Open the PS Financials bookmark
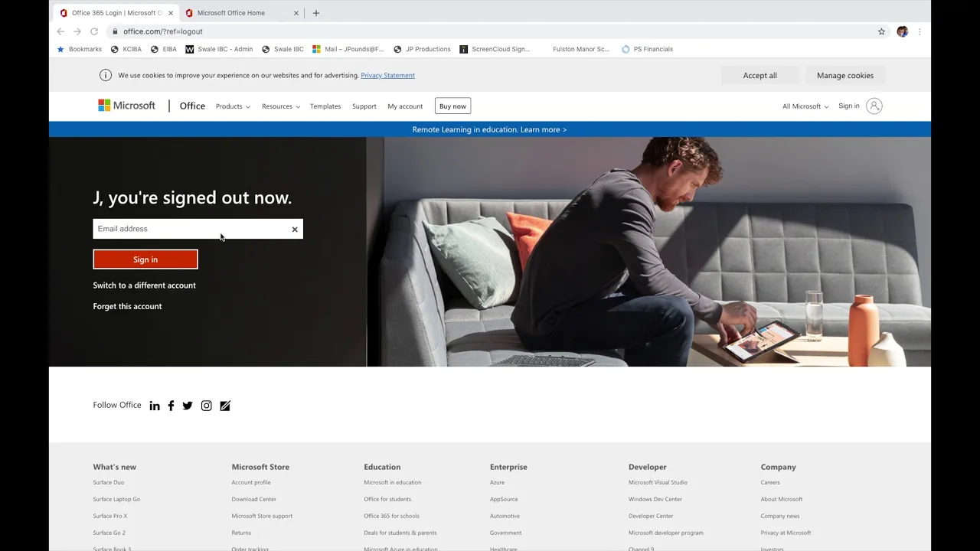 [647, 49]
